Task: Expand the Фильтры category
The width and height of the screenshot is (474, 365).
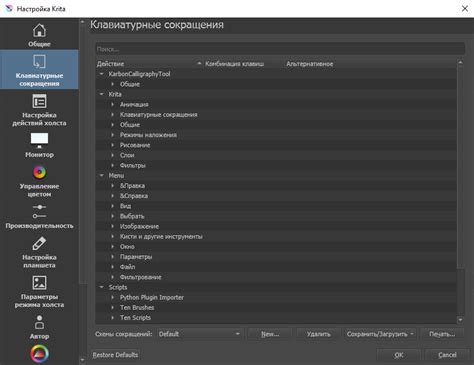Action: pyautogui.click(x=113, y=165)
